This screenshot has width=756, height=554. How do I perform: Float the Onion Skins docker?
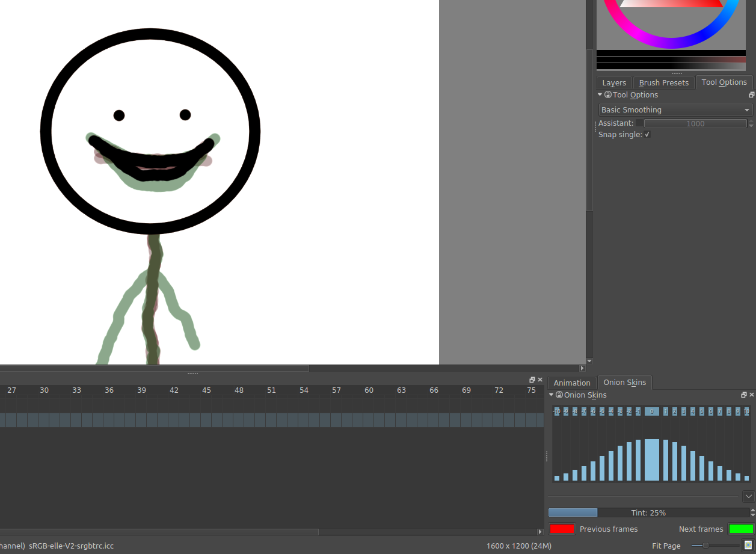coord(744,395)
